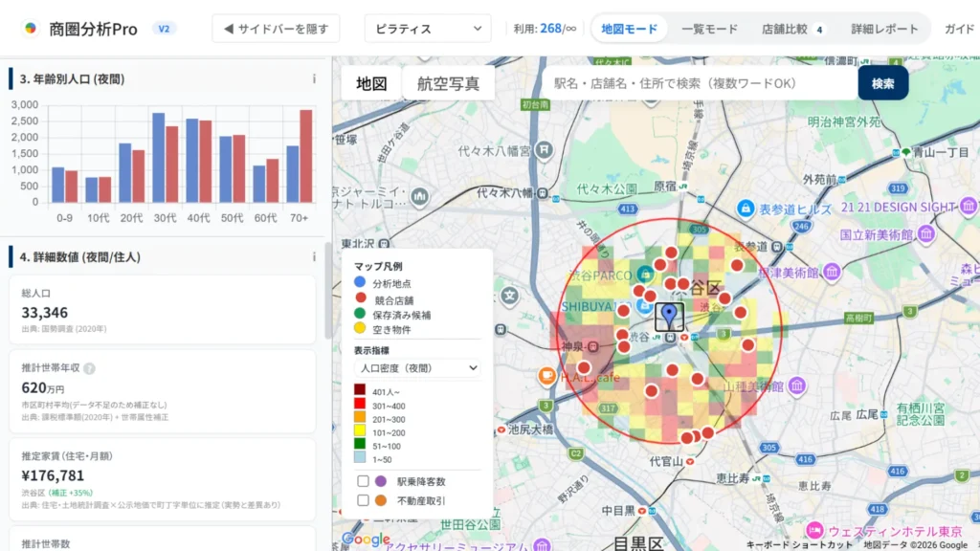
Task: Click the 代々木八幡宮 shrine marker
Action: 545,150
